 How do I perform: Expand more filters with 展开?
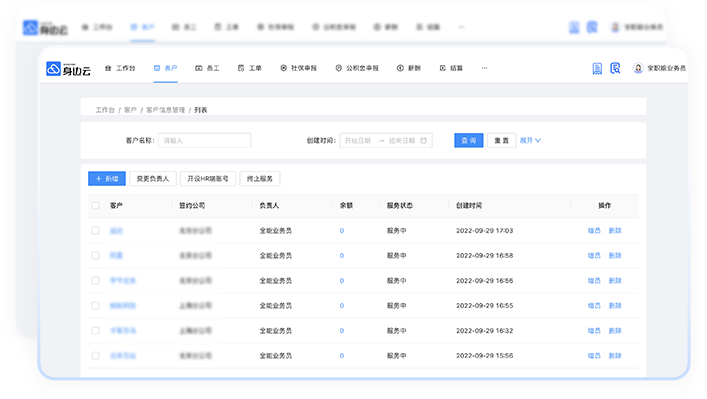[530, 140]
